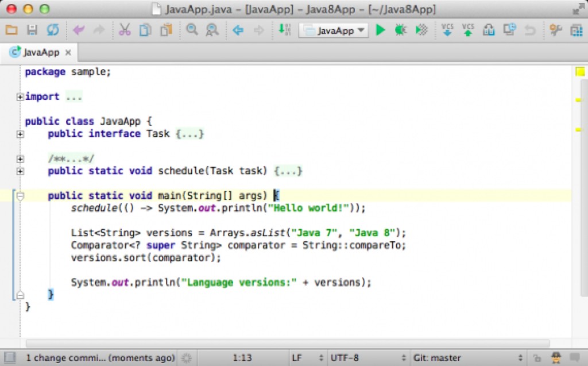This screenshot has width=588, height=366.
Task: Synchronize files with the refresh icon
Action: (x=53, y=30)
